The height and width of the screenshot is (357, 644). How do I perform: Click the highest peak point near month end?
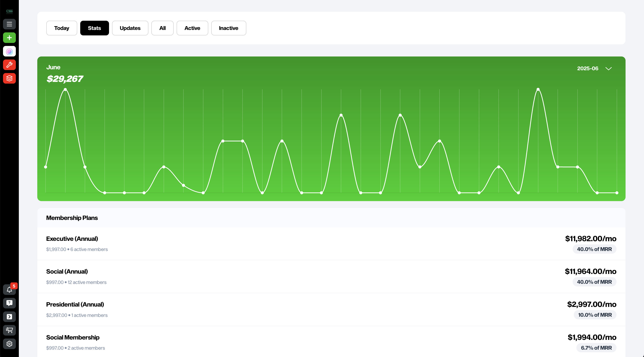[538, 89]
